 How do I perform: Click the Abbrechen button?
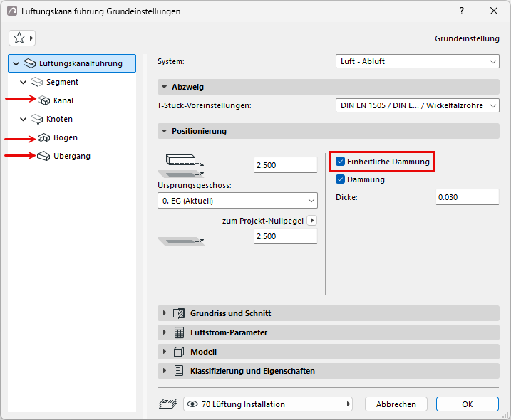click(396, 404)
